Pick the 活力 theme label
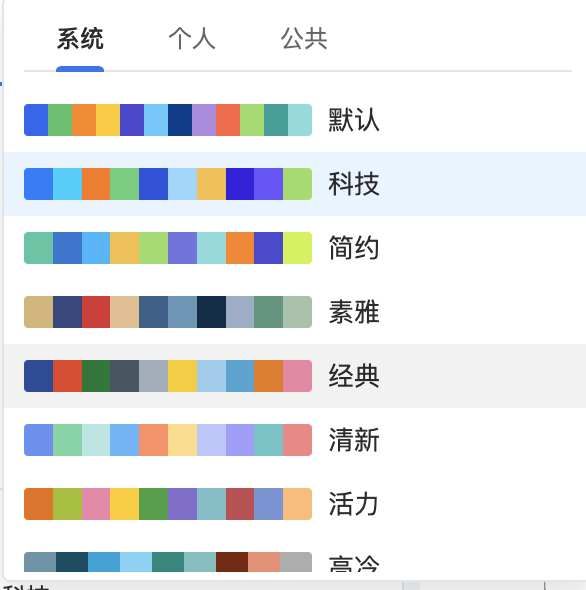Viewport: 586px width, 590px height. point(354,504)
